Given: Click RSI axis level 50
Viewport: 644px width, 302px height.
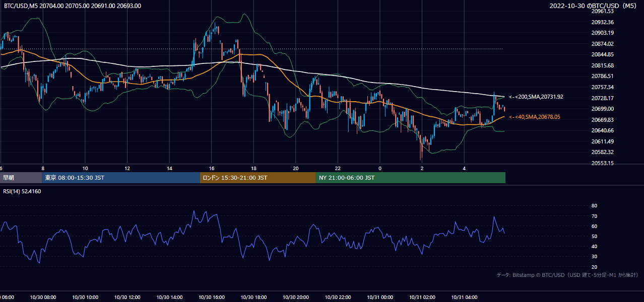Looking at the screenshot, I should click(594, 236).
